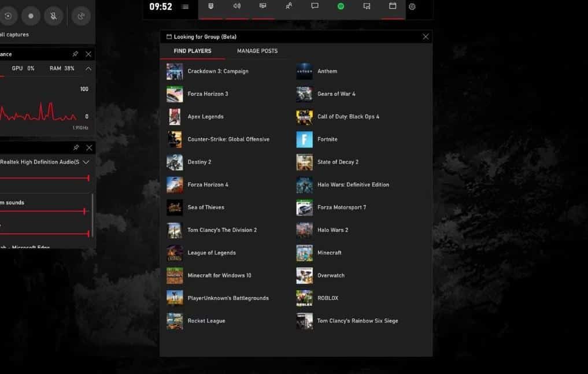588x374 pixels.
Task: Pin the Performance widget
Action: [x=75, y=54]
